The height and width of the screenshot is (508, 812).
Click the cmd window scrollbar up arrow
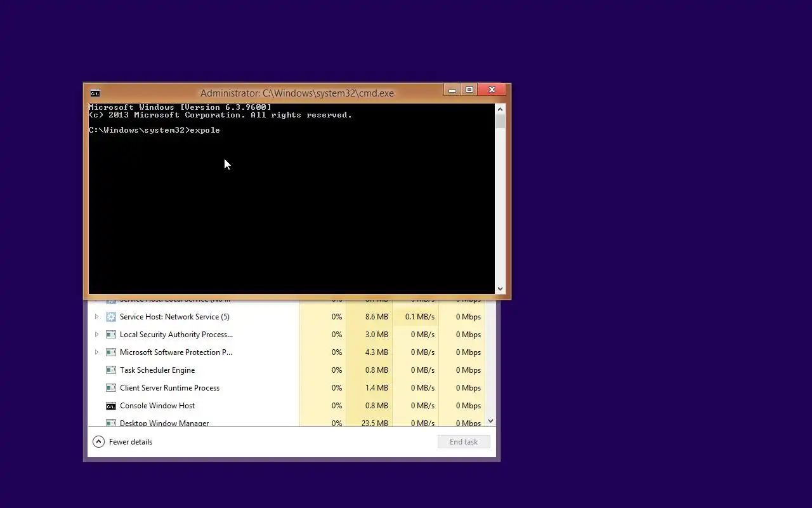click(x=500, y=109)
